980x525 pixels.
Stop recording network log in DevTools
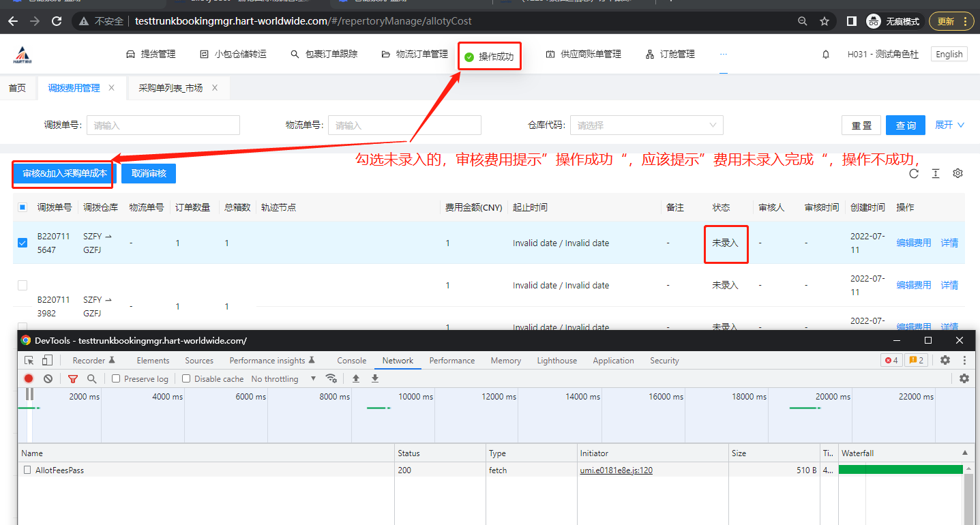click(29, 378)
